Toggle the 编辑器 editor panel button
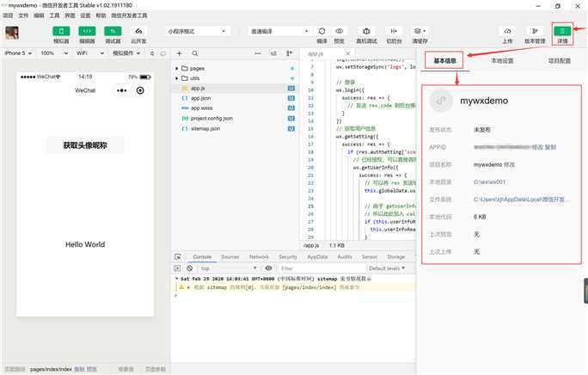Image resolution: width=588 pixels, height=375 pixels. pyautogui.click(x=87, y=31)
